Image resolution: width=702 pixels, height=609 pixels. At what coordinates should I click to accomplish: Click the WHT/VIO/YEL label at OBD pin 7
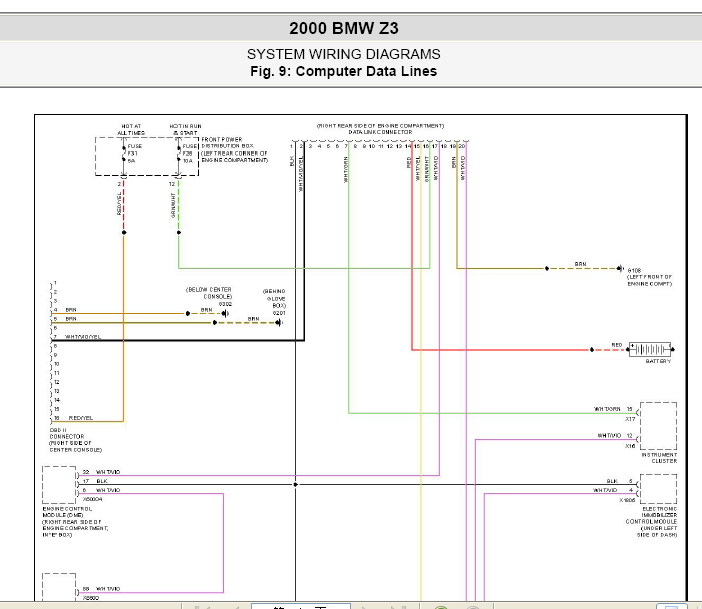coord(83,337)
